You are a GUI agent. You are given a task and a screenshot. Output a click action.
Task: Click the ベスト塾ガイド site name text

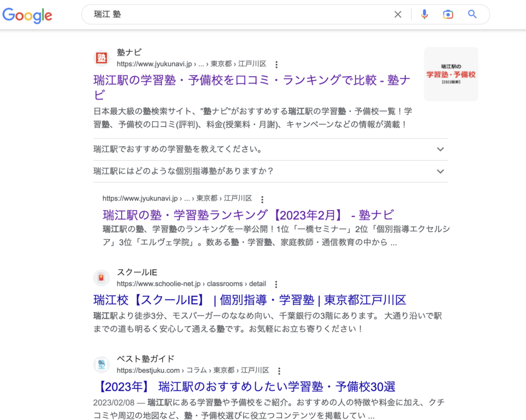tap(145, 359)
